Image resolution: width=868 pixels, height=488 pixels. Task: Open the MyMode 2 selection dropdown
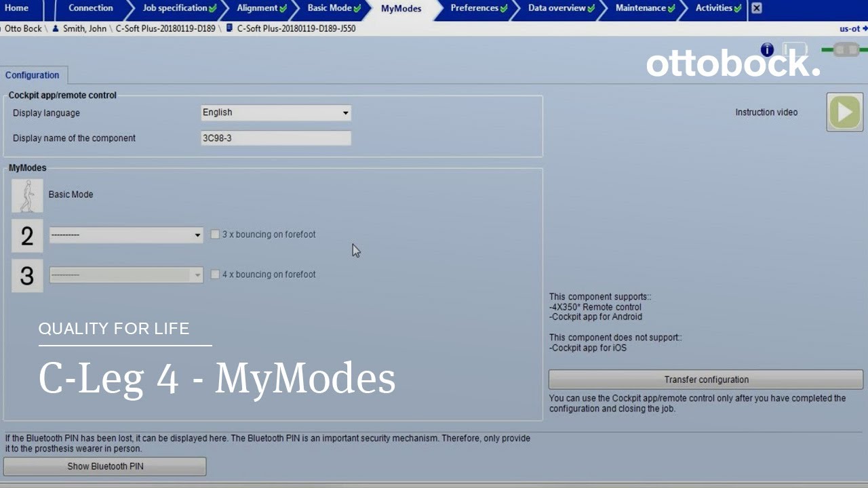tap(126, 235)
